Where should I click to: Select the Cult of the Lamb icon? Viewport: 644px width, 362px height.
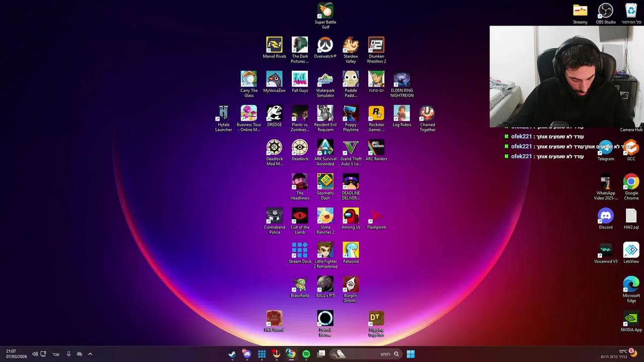[300, 221]
